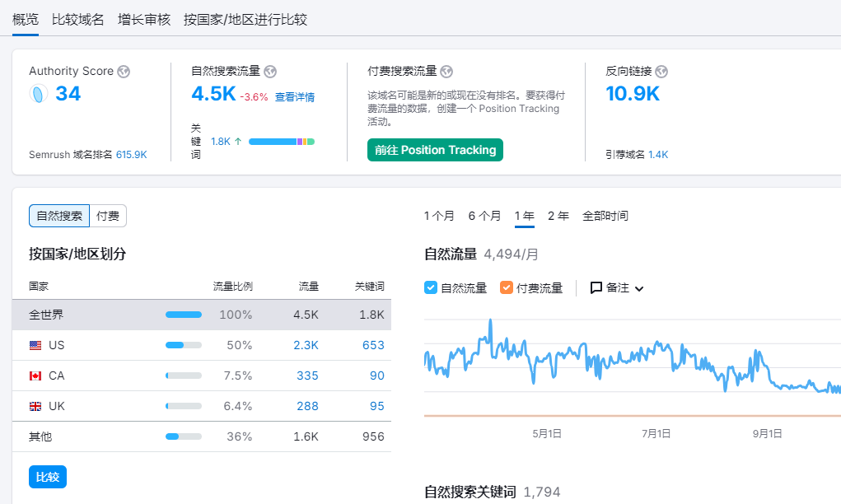Click the 其他 keyword count 956

(x=373, y=437)
